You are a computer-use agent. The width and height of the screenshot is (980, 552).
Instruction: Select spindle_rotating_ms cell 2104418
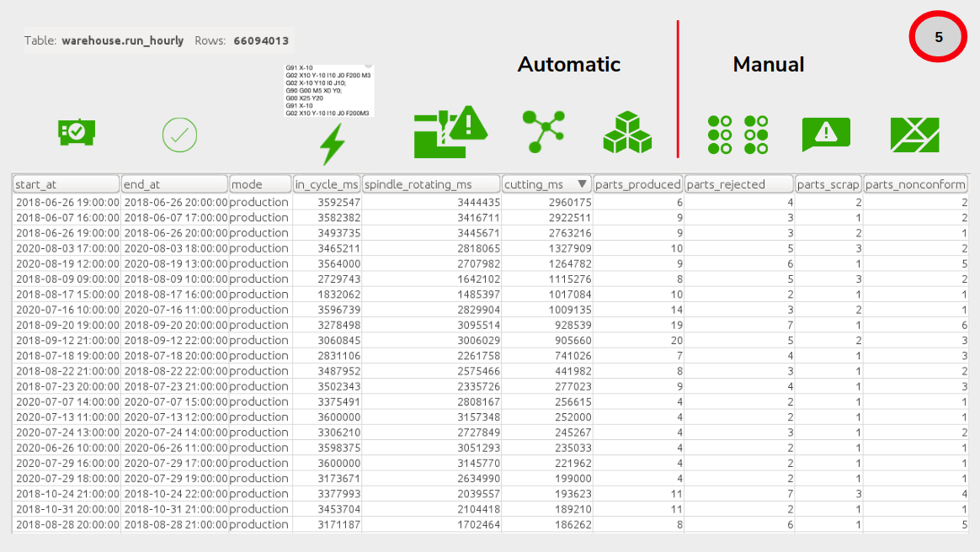coord(431,509)
